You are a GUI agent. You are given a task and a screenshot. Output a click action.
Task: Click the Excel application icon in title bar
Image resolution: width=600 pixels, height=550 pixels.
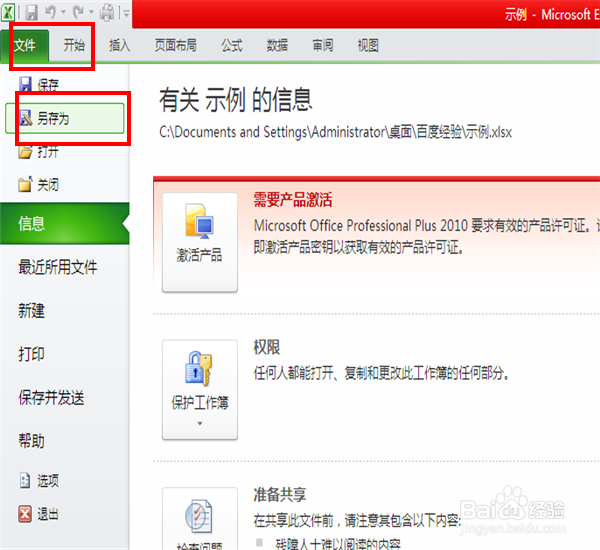[8, 12]
